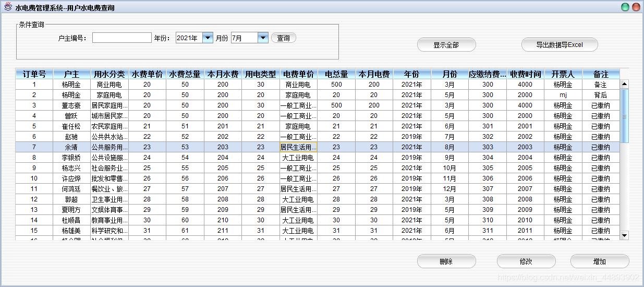Click the 查询 button
Image resolution: width=644 pixels, height=287 pixels.
(284, 38)
